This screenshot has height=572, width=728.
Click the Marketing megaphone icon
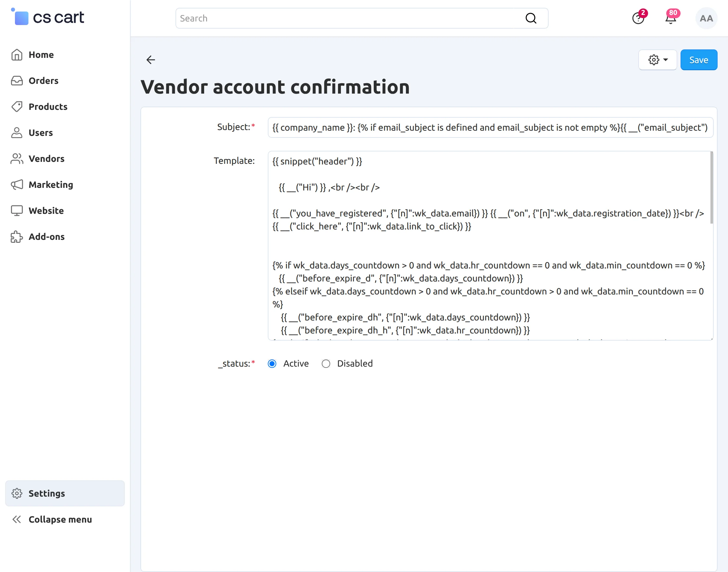[17, 185]
